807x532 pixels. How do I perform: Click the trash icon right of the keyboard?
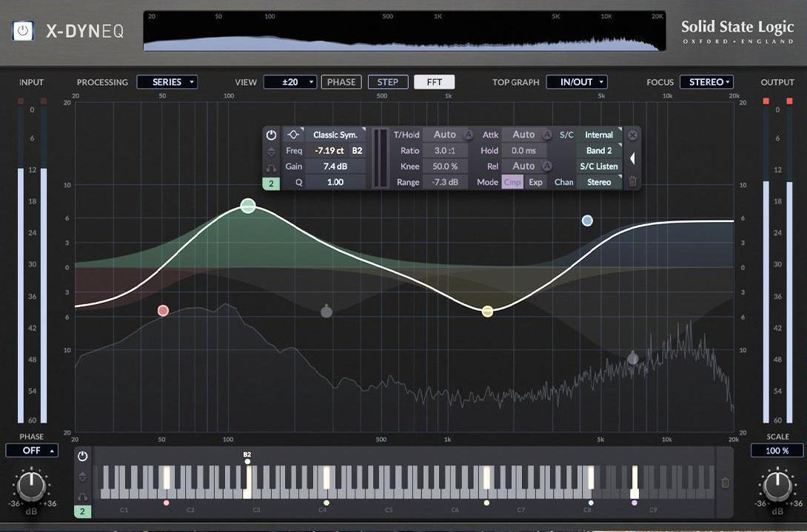click(726, 482)
